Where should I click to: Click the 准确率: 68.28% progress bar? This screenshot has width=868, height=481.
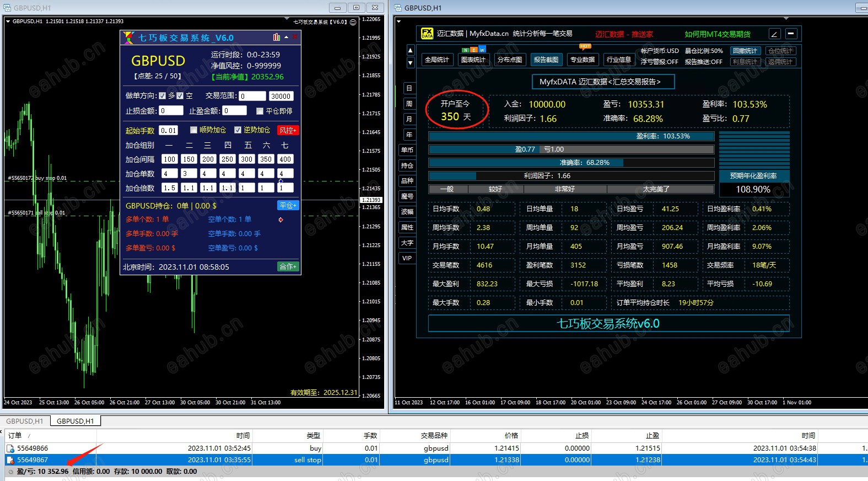pos(571,163)
